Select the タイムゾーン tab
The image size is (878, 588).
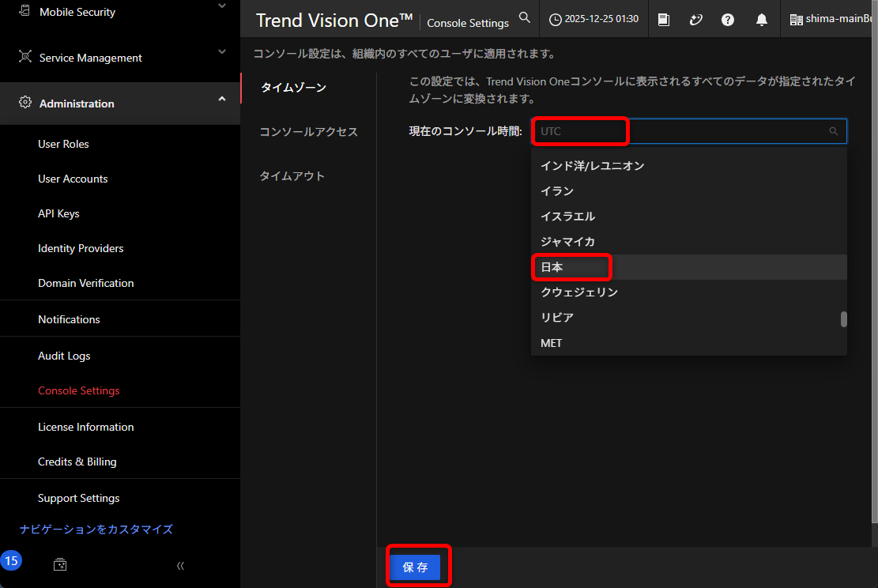pyautogui.click(x=293, y=88)
